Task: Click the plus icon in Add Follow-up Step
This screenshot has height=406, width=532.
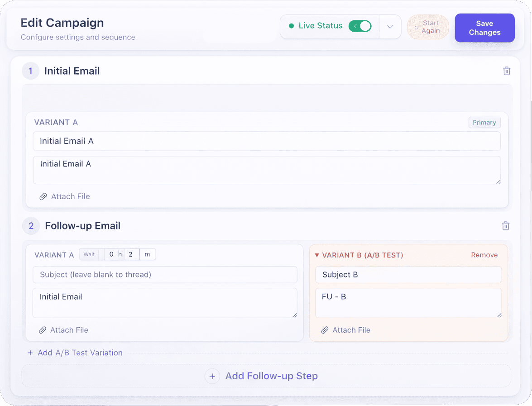Action: click(x=212, y=376)
